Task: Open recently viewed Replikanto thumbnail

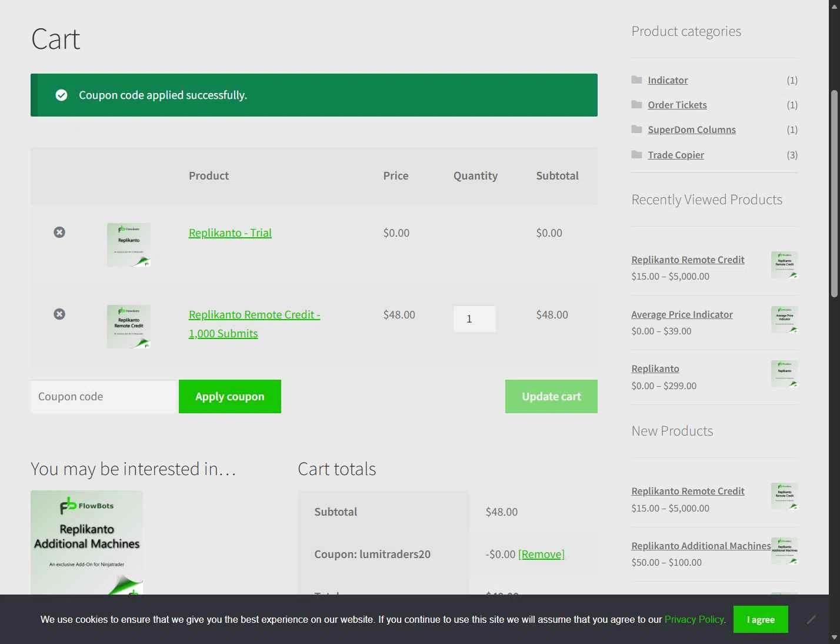Action: [784, 374]
